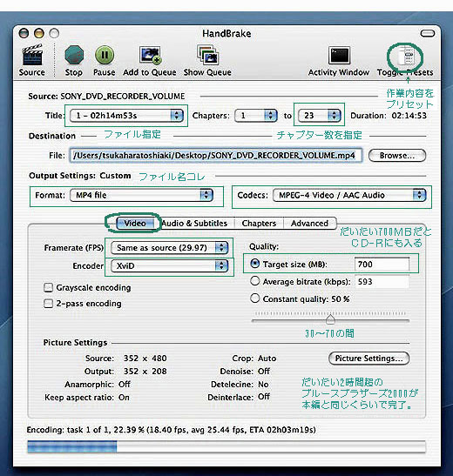Click the constant quality slider handle
The height and width of the screenshot is (476, 453).
point(330,319)
